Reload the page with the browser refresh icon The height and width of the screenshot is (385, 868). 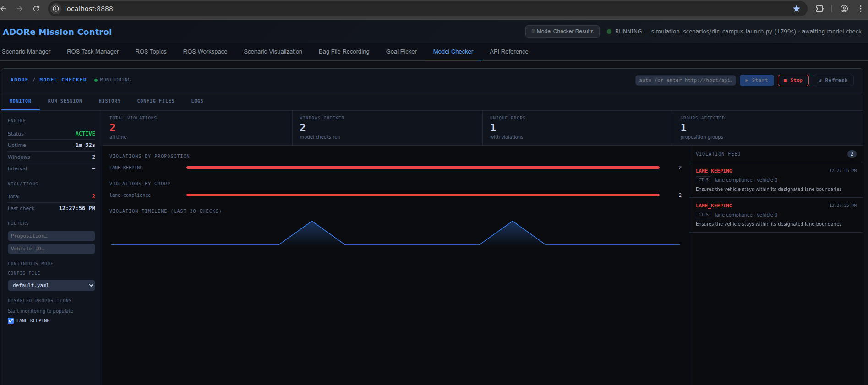(x=36, y=9)
